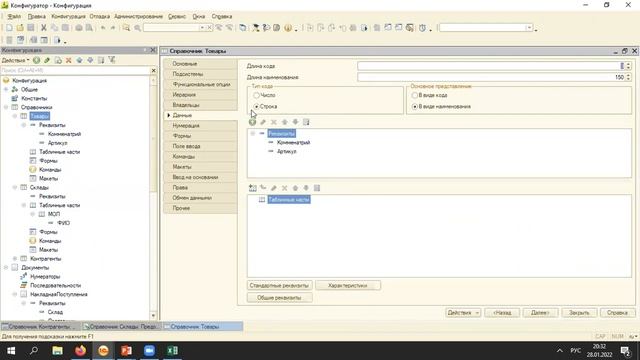Click move down arrow above Реквизиты list
The image size is (640, 360).
295,122
